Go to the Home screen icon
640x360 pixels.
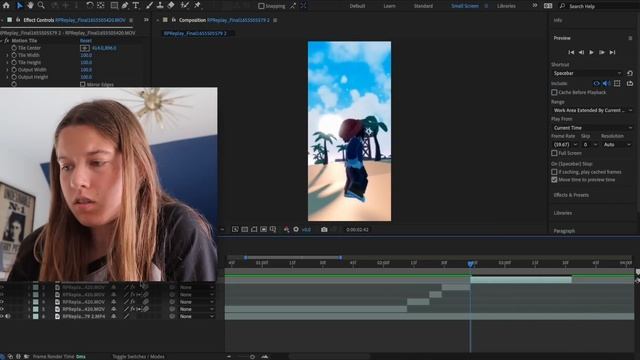6,5
